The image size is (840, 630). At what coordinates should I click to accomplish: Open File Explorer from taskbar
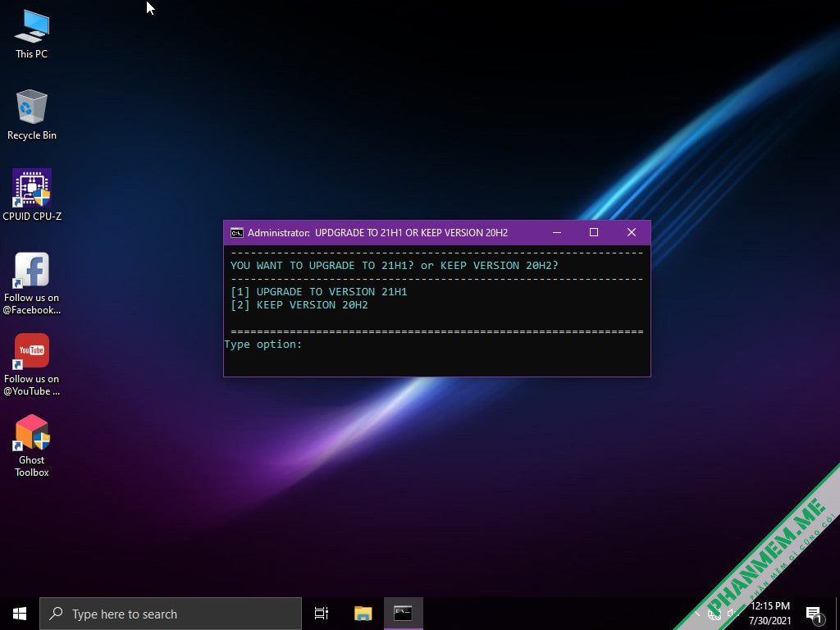click(x=363, y=614)
